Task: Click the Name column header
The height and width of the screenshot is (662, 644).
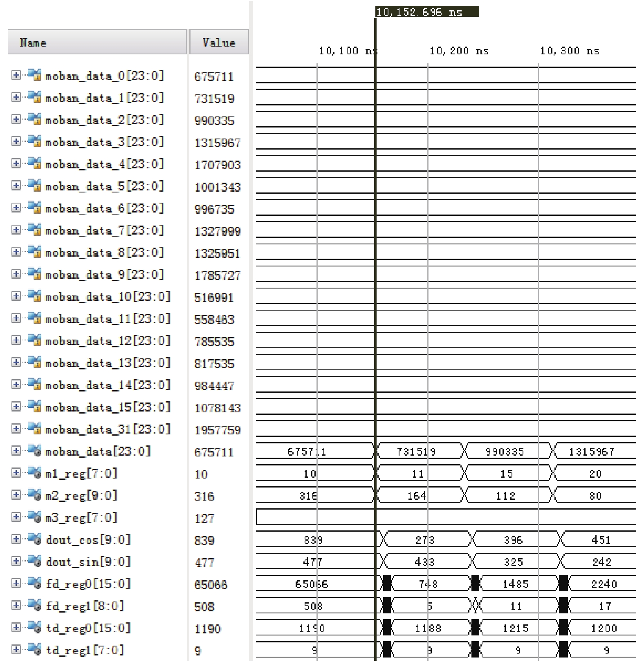Action: pos(97,42)
